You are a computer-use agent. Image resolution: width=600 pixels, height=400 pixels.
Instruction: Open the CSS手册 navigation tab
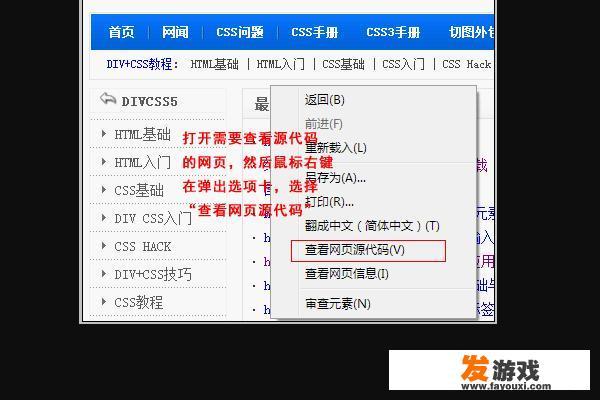[315, 32]
